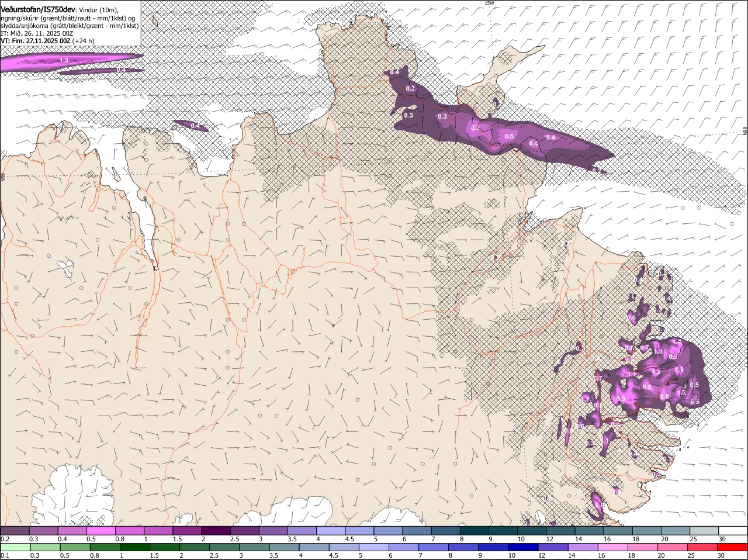Viewport: 748px width, 560px height.
Task: Click the 'IT: Mið. 26. 11. 2025 00Z' line
Action: 37,33
